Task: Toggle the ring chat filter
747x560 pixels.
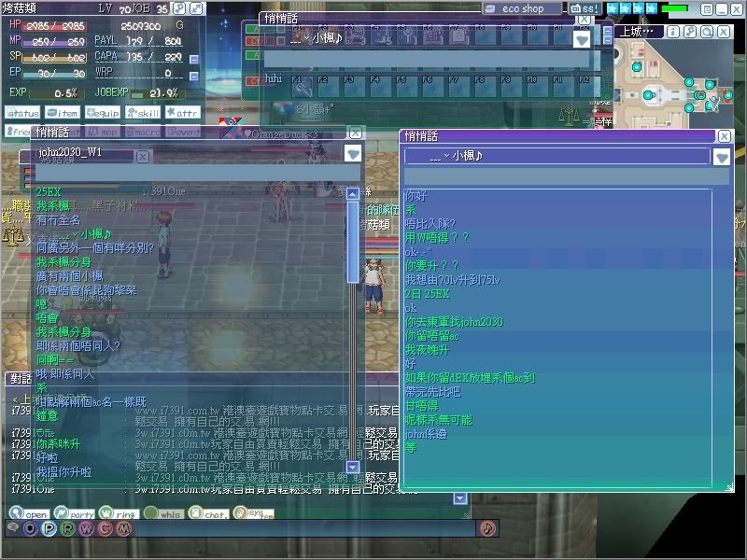Action: [120, 513]
